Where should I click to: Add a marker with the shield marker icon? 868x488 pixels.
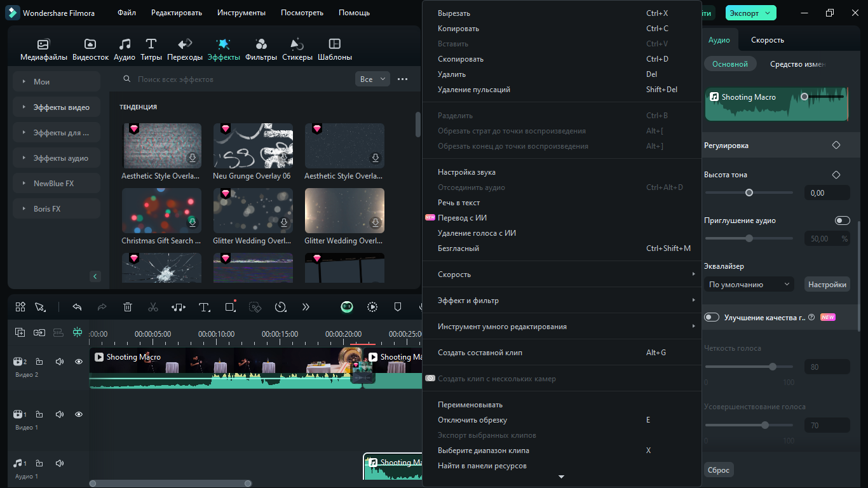(x=398, y=307)
